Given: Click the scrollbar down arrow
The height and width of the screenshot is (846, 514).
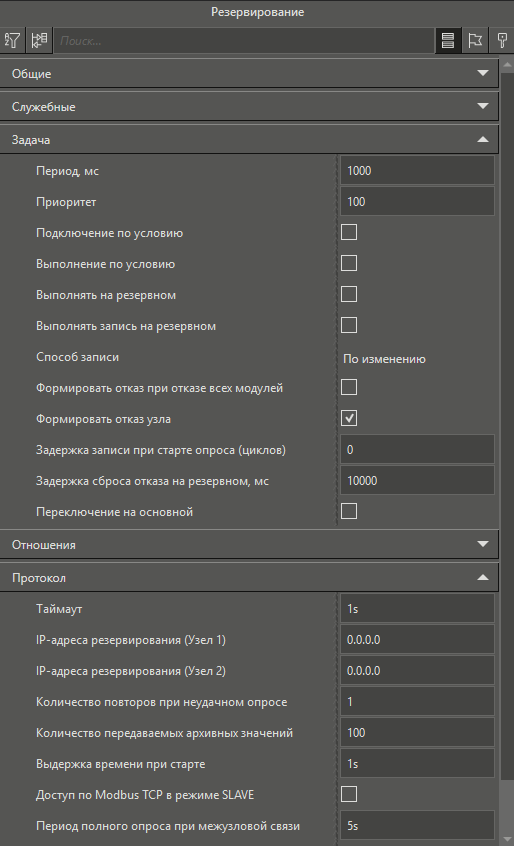Looking at the screenshot, I should [507, 840].
